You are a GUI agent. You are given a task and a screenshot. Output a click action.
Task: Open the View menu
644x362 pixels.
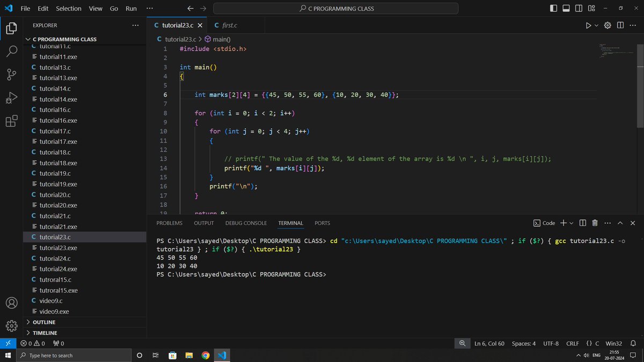(x=96, y=9)
